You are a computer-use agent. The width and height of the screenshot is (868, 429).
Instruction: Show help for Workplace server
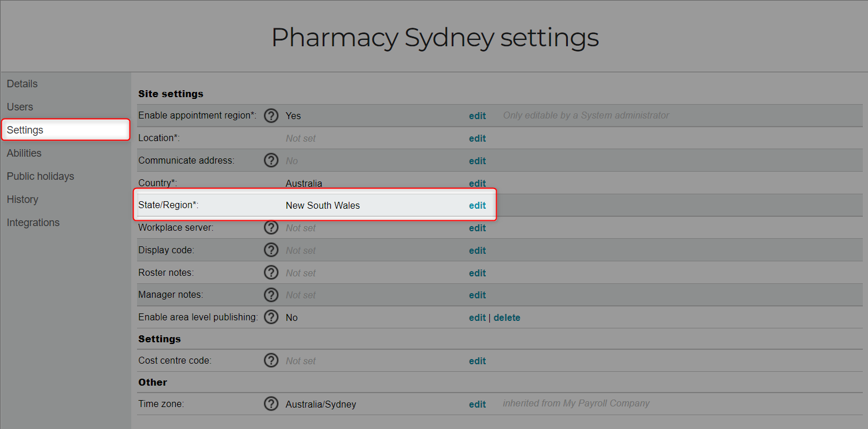pos(271,228)
